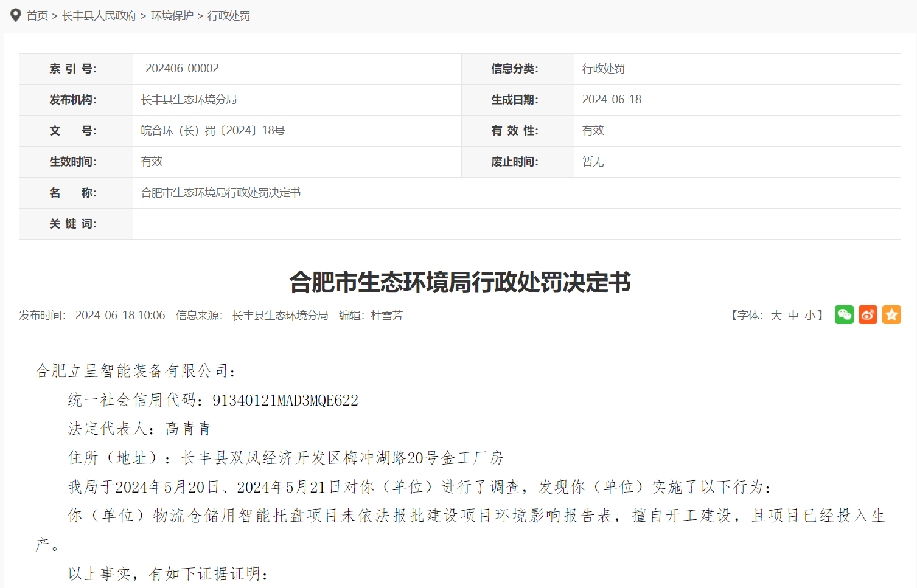The image size is (917, 588).
Task: Click addressee line 合肥立呈智能装备有限公司
Action: [x=136, y=371]
